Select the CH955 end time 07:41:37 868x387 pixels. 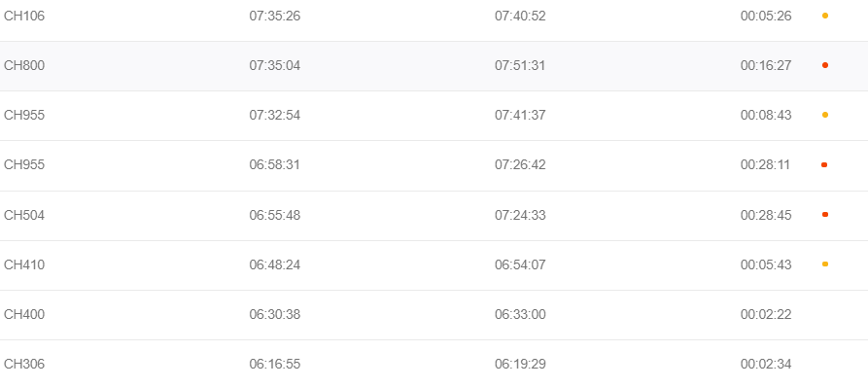click(x=520, y=115)
